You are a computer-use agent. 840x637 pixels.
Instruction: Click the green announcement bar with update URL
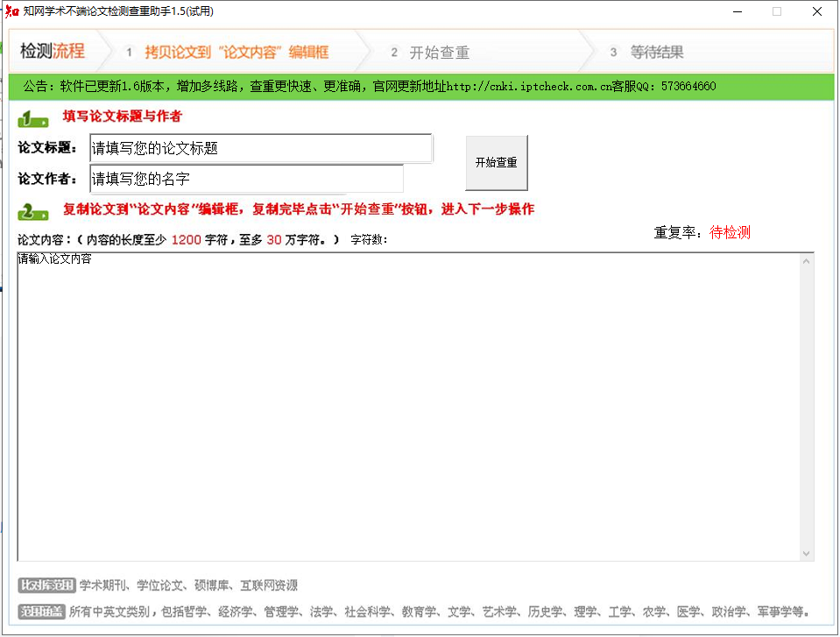click(x=421, y=87)
